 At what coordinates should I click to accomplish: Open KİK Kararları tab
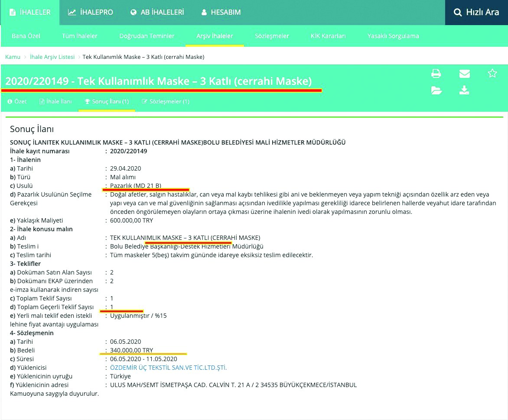328,36
